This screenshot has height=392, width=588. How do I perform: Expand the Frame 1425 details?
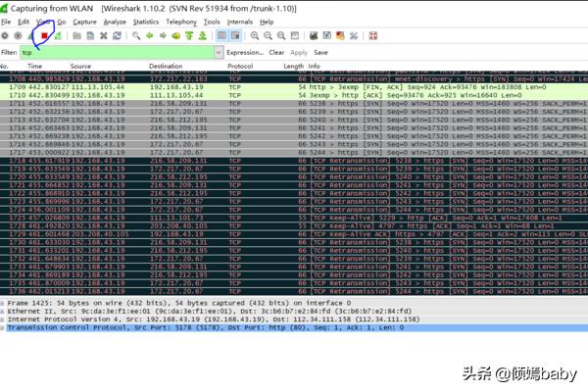click(x=2, y=303)
